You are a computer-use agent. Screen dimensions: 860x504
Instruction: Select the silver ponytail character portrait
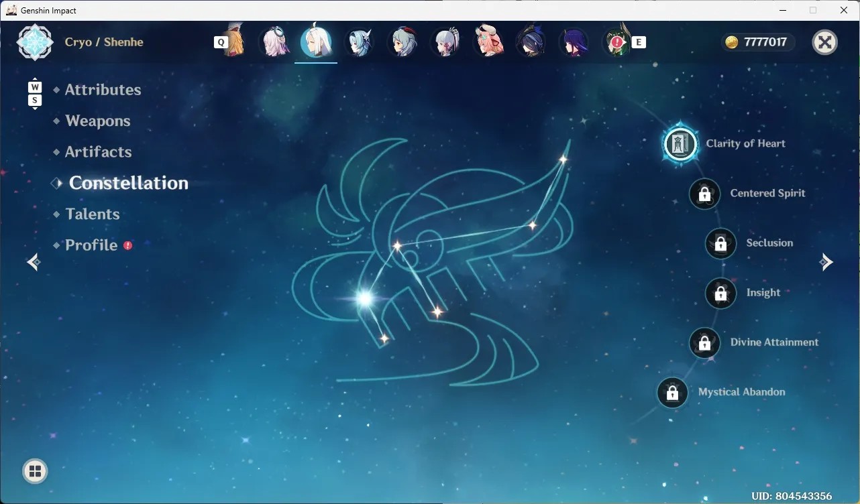point(445,42)
